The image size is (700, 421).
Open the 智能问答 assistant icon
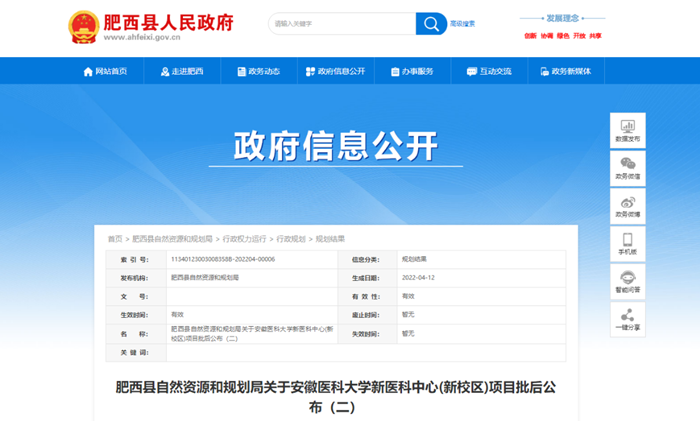[x=627, y=281]
